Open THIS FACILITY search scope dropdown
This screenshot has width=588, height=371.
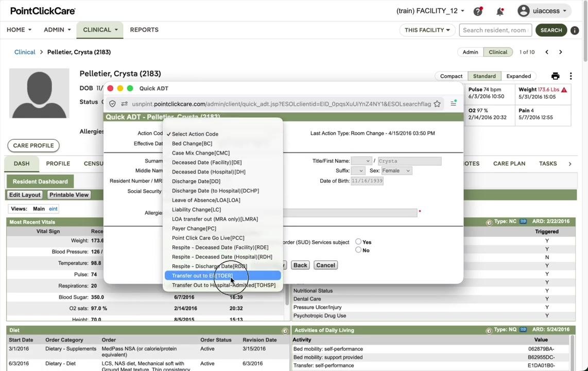pyautogui.click(x=427, y=30)
